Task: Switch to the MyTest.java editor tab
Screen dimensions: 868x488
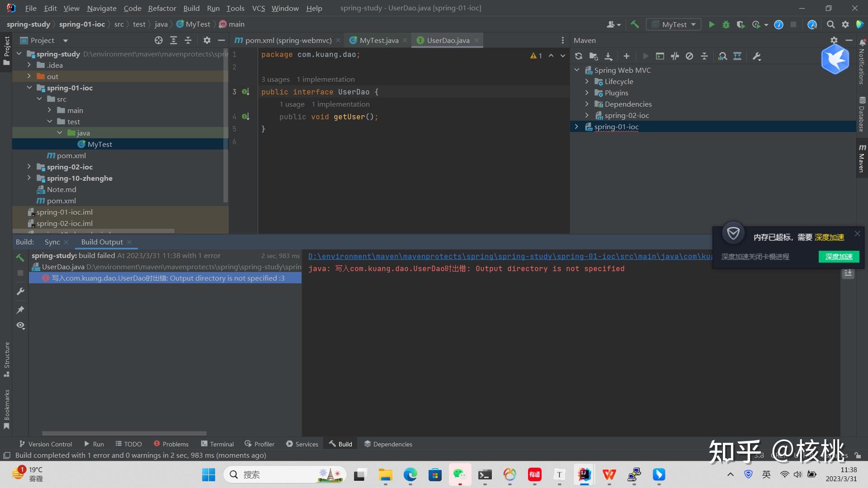Action: (379, 40)
